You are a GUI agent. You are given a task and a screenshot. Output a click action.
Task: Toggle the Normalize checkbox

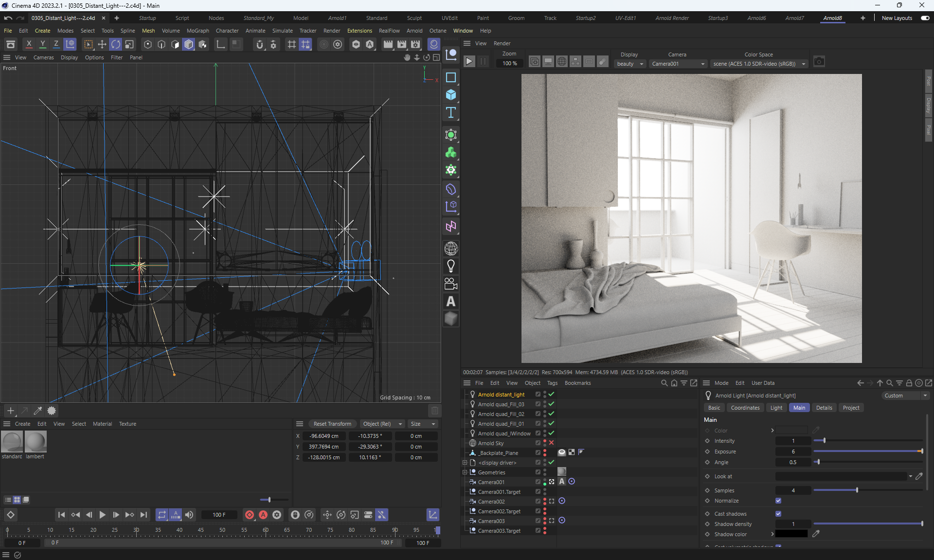click(778, 501)
